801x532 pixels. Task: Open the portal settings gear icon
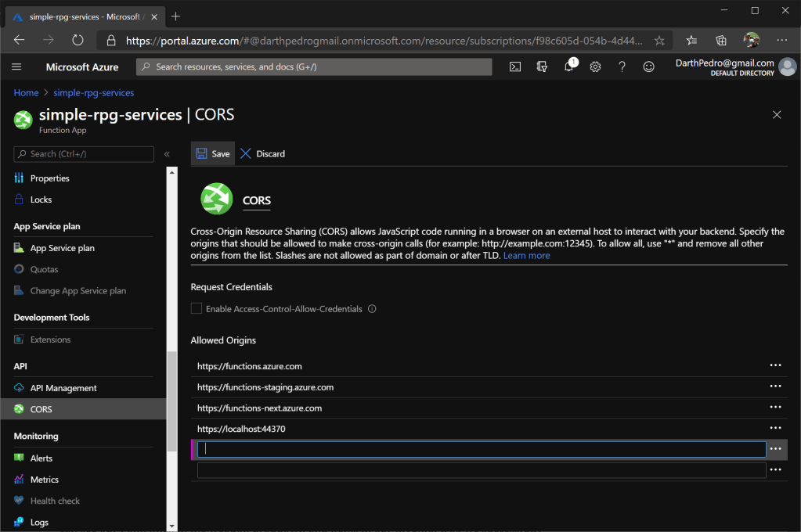pyautogui.click(x=595, y=67)
